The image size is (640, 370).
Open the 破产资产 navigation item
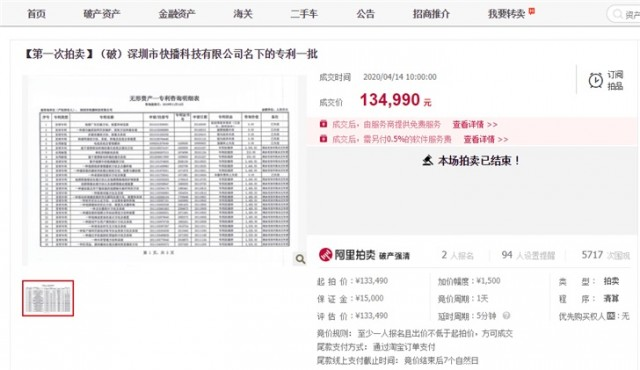coord(102,14)
